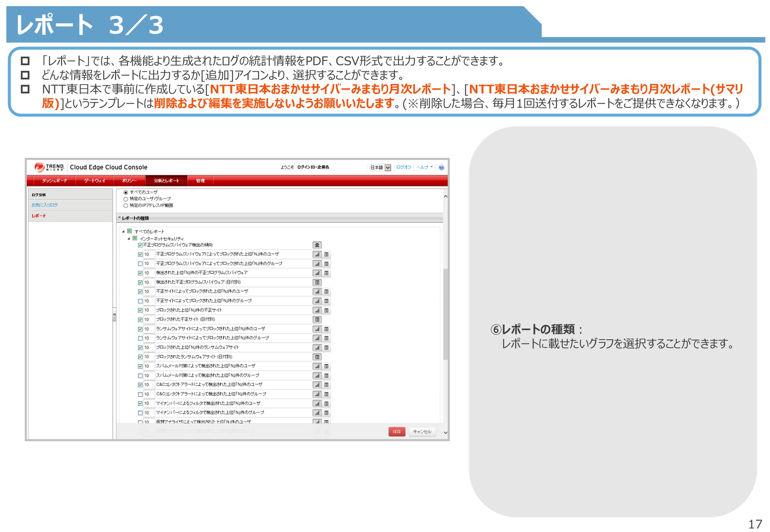Viewport: 770px width, 532px height.
Task: Choose the 特定のIPアドレス/IP範囲 radio option
Action: coord(126,206)
